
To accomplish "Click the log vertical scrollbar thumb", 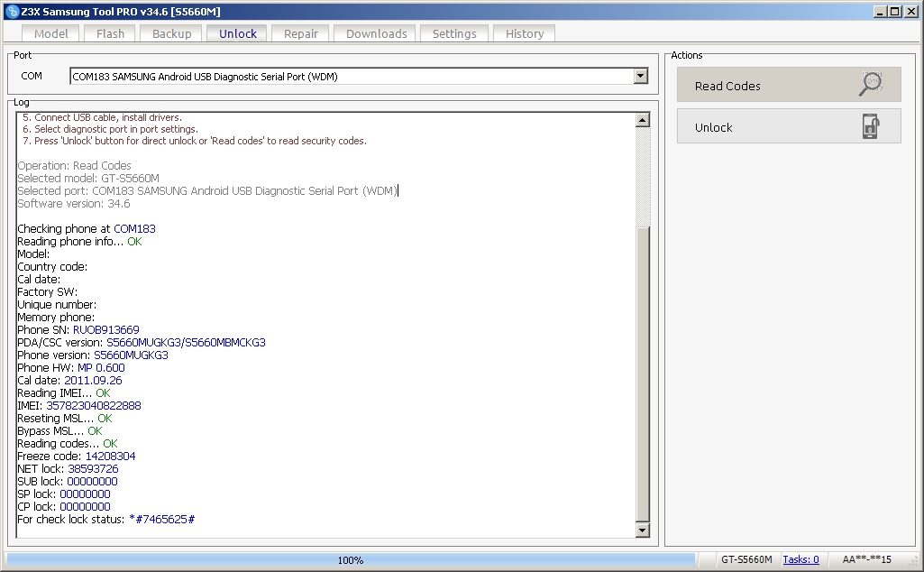I will (643, 374).
